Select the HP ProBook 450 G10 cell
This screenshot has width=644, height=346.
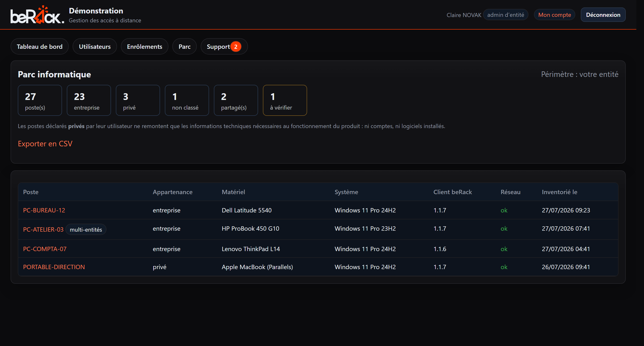(250, 229)
